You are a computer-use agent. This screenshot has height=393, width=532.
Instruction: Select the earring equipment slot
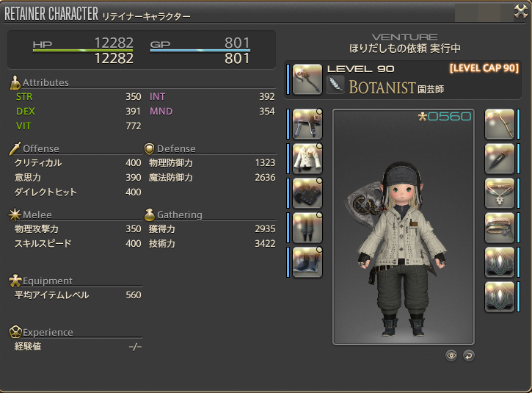click(x=500, y=159)
